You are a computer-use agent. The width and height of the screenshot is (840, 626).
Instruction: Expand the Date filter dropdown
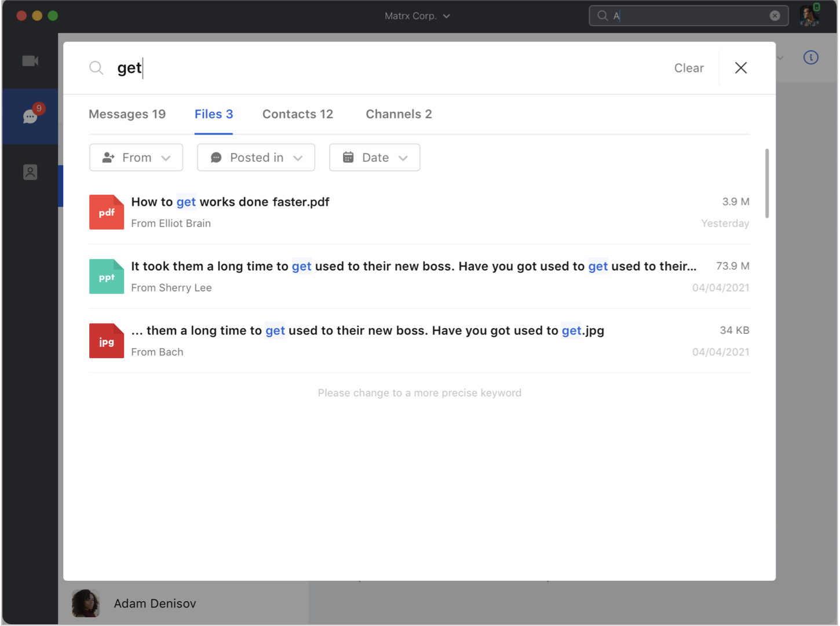tap(375, 158)
